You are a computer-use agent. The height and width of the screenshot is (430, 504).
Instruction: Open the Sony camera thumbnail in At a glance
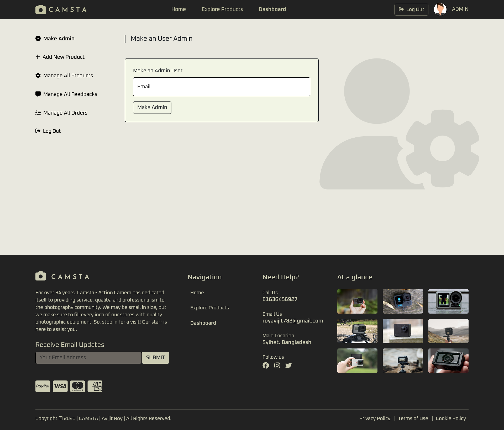click(448, 361)
